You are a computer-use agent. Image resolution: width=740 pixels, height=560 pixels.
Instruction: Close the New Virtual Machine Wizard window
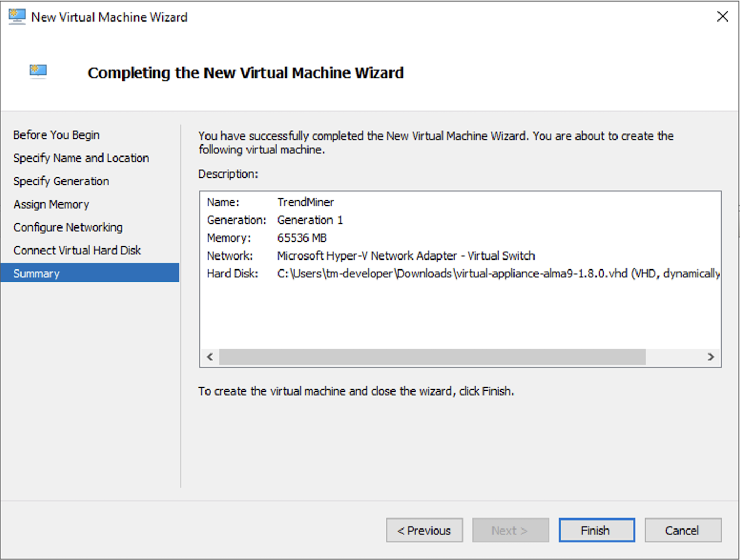[x=723, y=16]
